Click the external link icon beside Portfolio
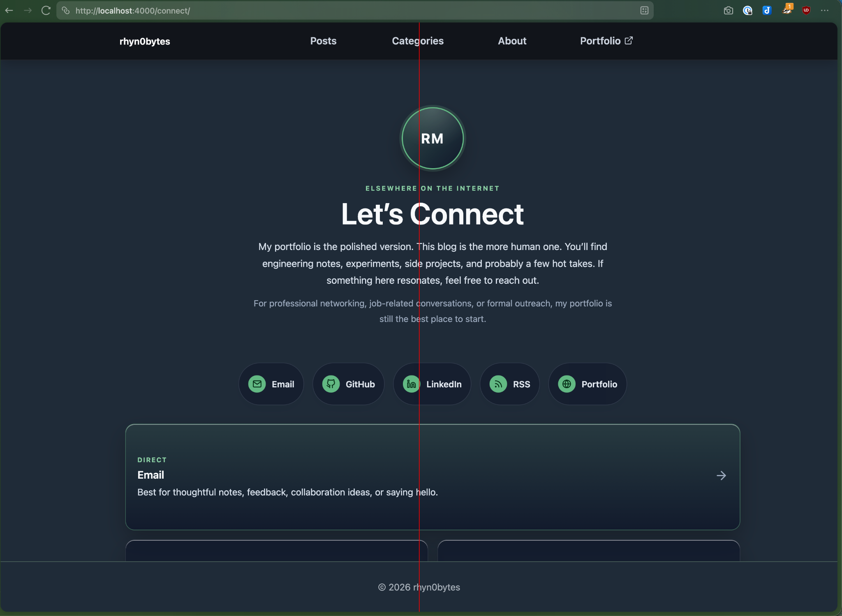Screen dimensions: 842x616 coord(629,40)
